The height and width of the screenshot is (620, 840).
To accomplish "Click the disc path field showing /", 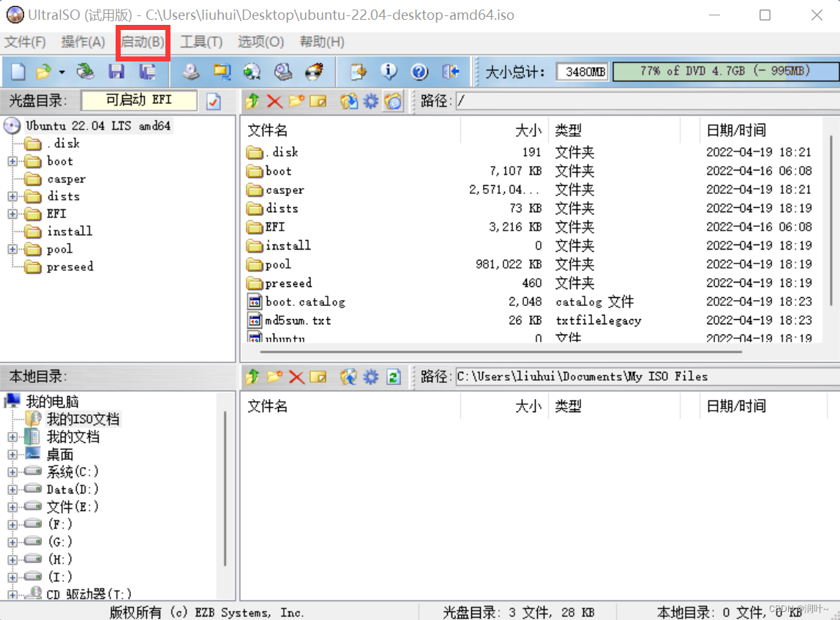I will (x=648, y=101).
